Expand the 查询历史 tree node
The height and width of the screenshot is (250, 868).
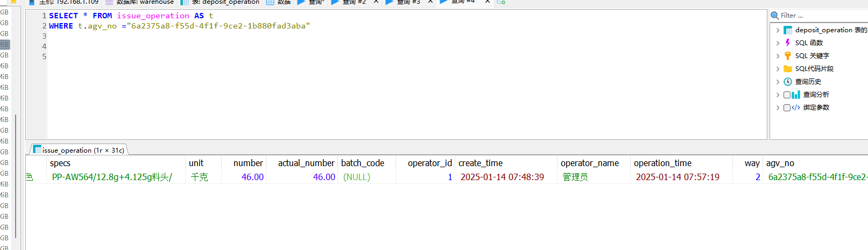(778, 82)
